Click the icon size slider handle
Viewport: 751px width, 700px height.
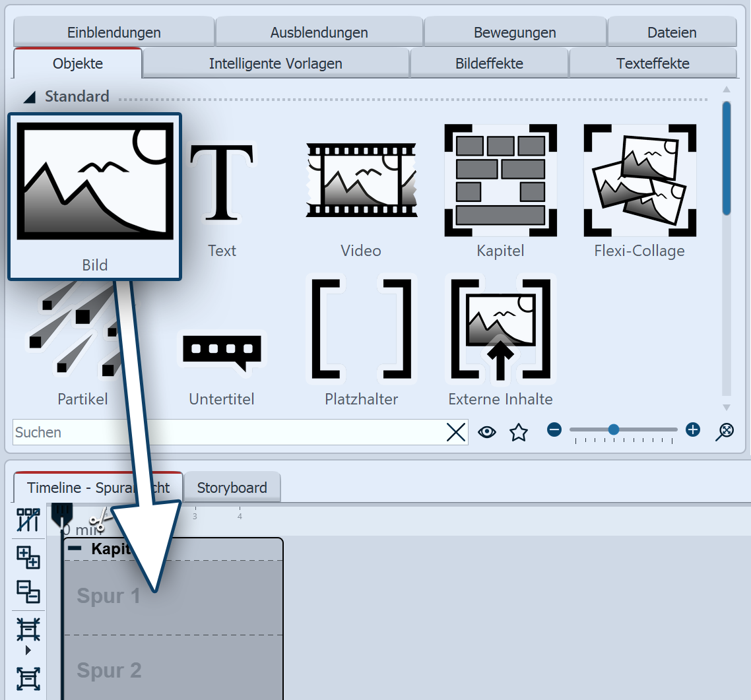click(x=614, y=430)
